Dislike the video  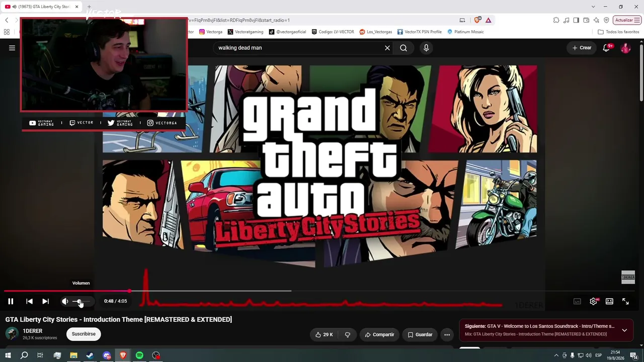tap(347, 334)
